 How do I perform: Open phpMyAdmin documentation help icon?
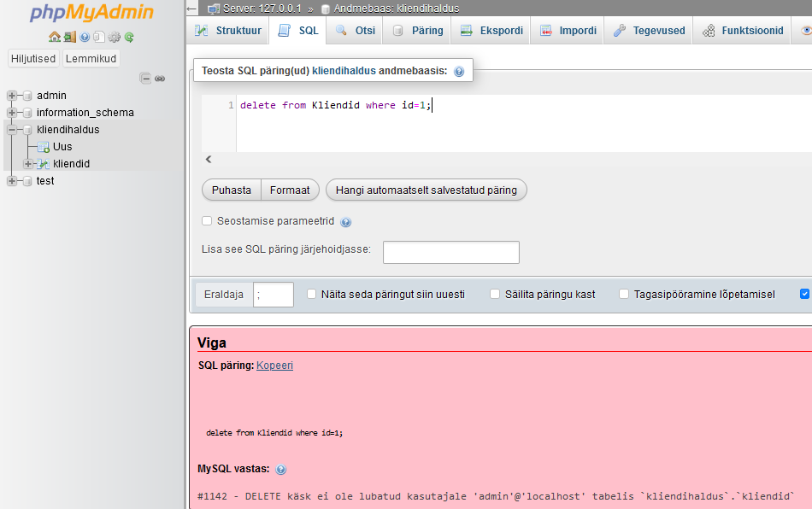[85, 37]
